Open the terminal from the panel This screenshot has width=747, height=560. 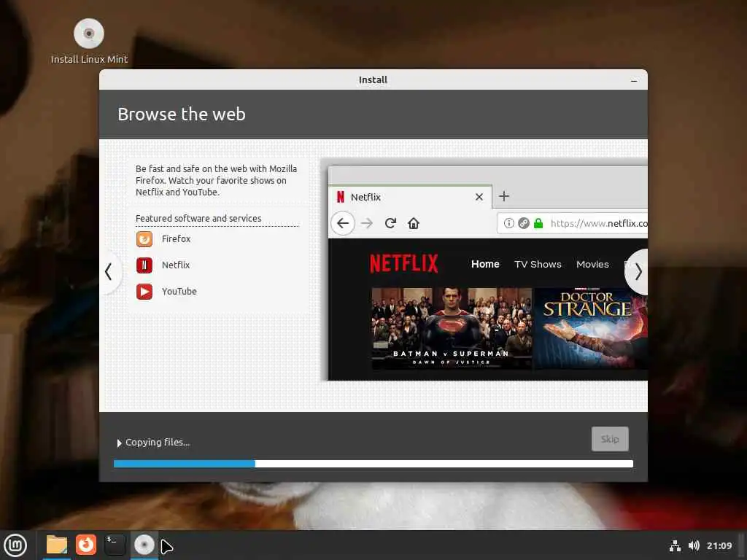click(x=115, y=545)
